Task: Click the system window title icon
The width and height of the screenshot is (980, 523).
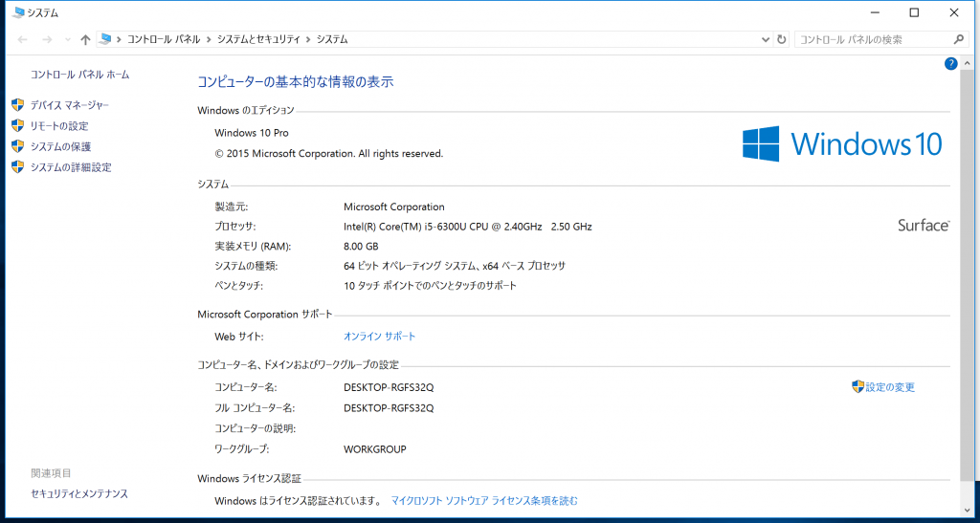Action: 18,12
